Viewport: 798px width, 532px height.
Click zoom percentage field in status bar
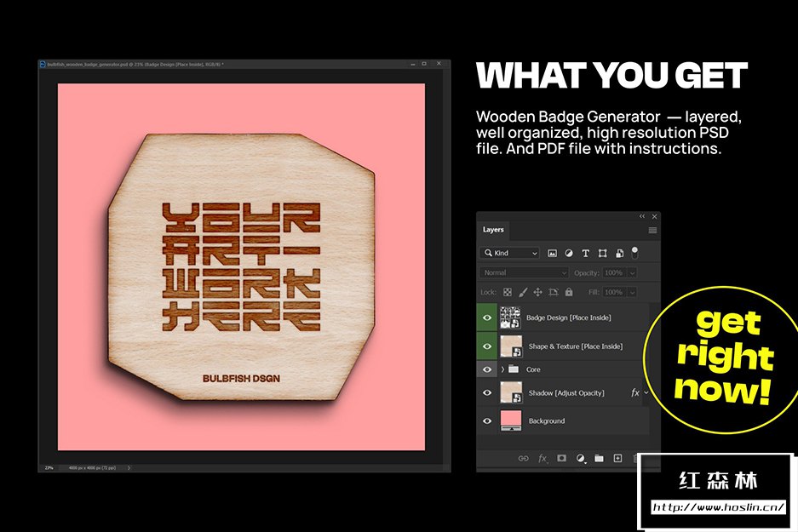click(x=49, y=467)
